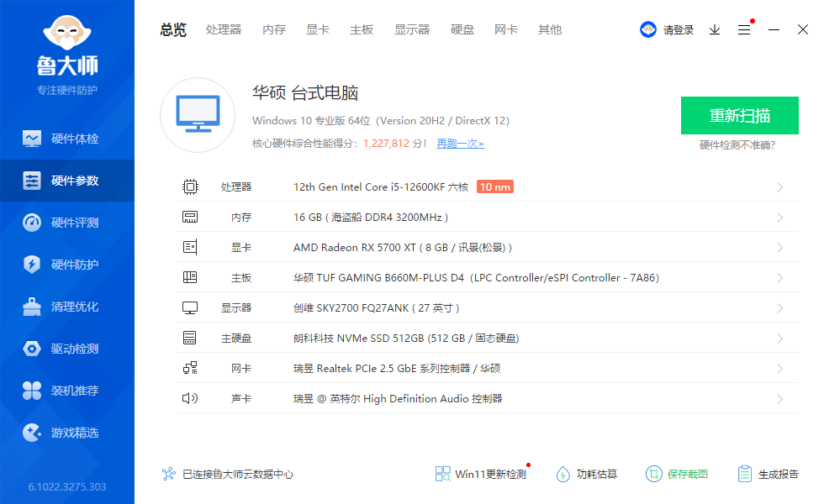Click text 16 GB ( 海盗船 DDR4 3200MHz )

(x=371, y=218)
